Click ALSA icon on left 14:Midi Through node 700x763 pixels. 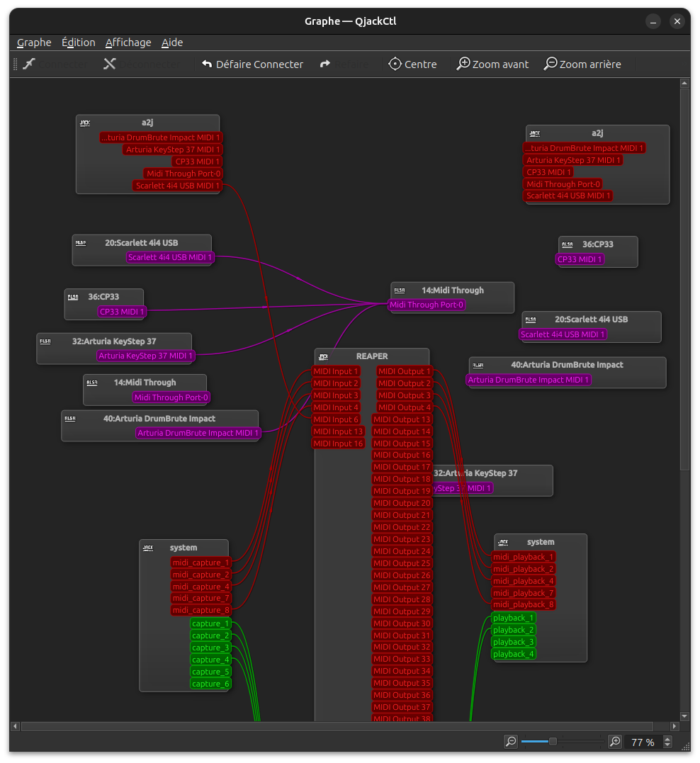pos(92,383)
